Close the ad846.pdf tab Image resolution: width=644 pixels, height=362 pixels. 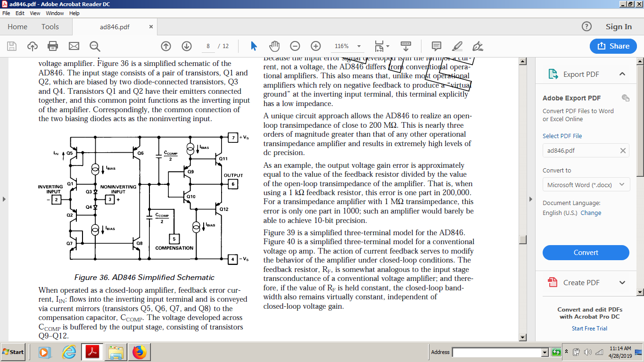(x=150, y=27)
